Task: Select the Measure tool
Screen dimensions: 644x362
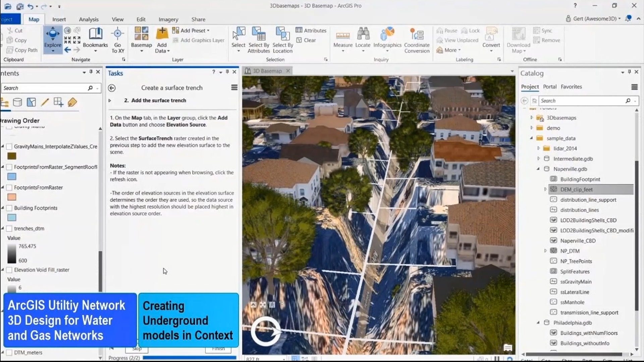Action: click(343, 36)
